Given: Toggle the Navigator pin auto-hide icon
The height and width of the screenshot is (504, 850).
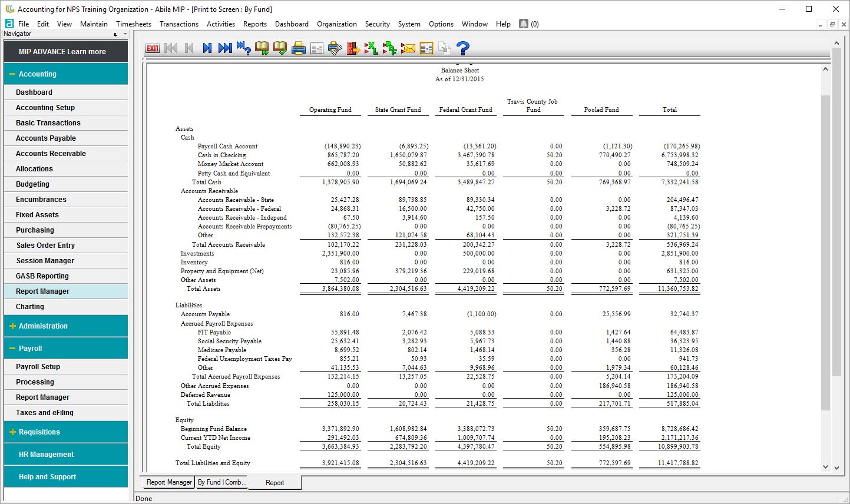Looking at the screenshot, I should click(115, 34).
